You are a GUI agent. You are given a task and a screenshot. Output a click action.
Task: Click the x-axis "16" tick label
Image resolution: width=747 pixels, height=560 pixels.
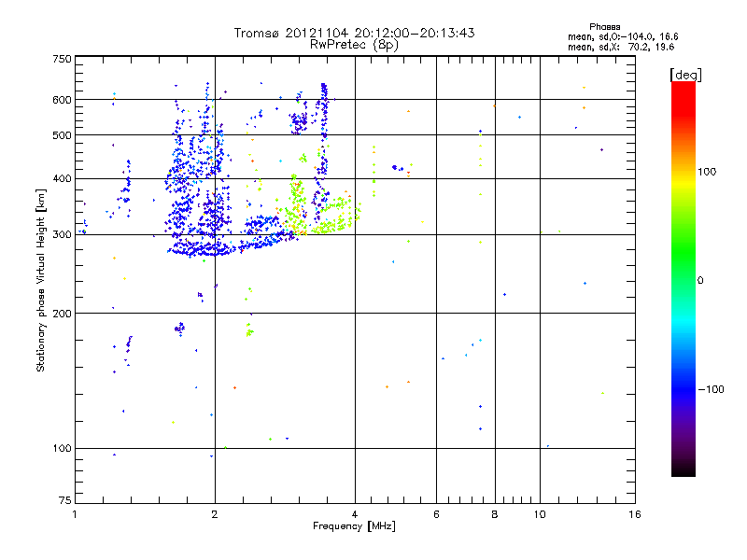635,514
